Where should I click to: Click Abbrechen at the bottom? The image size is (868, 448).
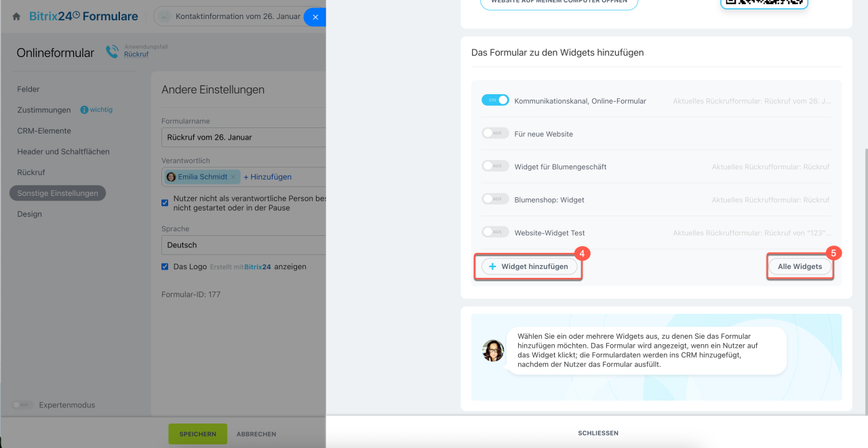coord(256,434)
